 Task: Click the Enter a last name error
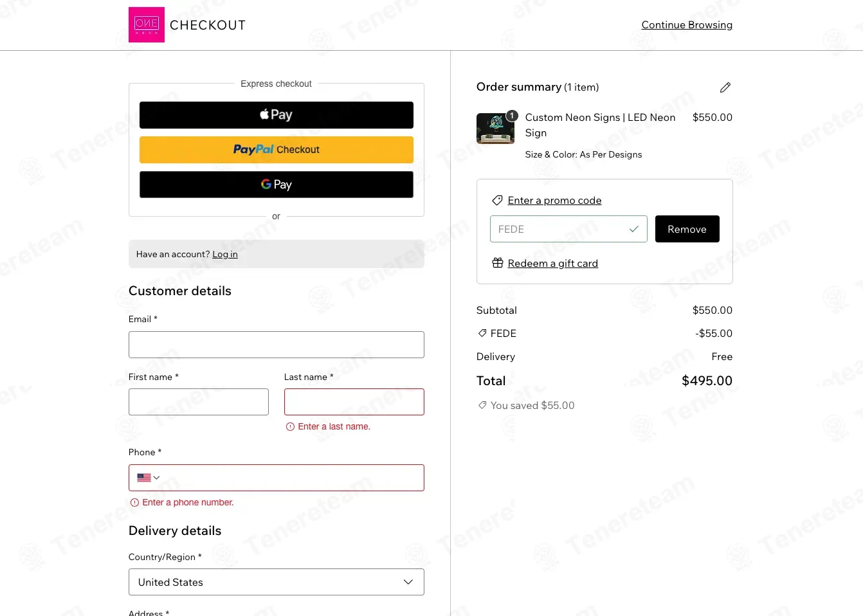(334, 427)
